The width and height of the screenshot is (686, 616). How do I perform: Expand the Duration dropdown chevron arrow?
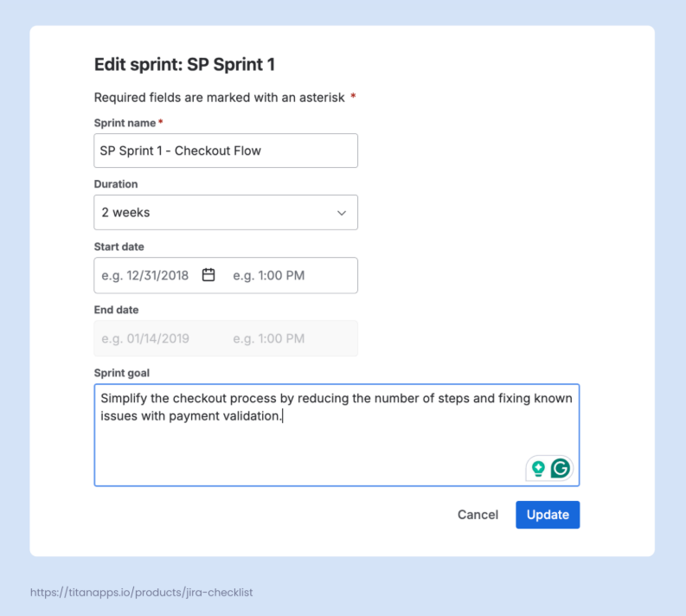pyautogui.click(x=342, y=213)
